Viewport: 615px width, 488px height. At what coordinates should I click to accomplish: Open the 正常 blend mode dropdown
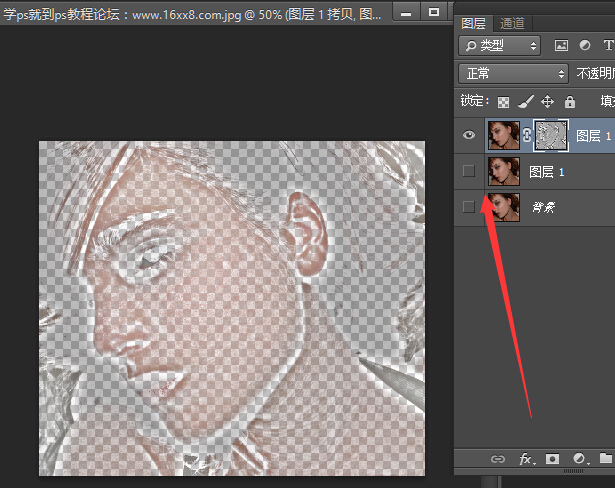513,74
